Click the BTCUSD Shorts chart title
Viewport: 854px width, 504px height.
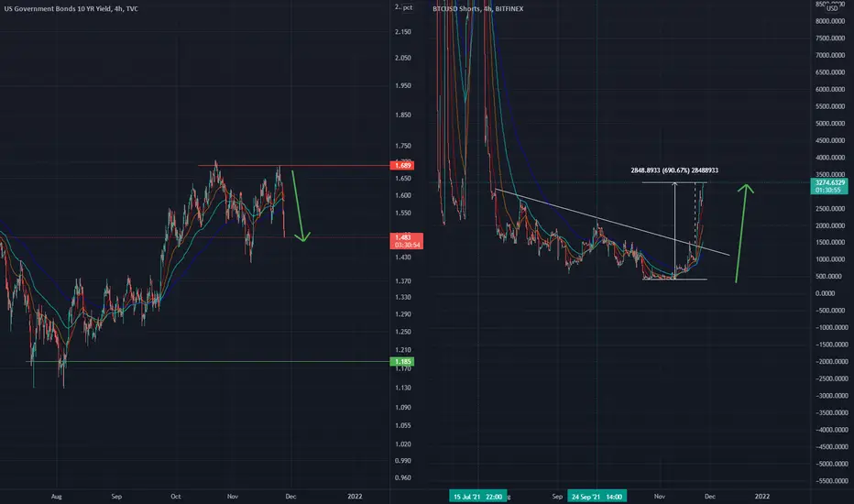pos(477,9)
